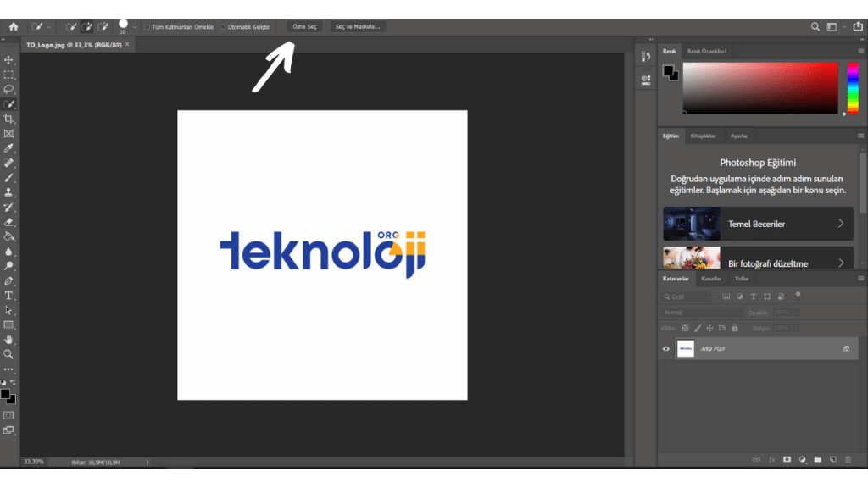Choose Add to Selection brush mode

coord(87,26)
